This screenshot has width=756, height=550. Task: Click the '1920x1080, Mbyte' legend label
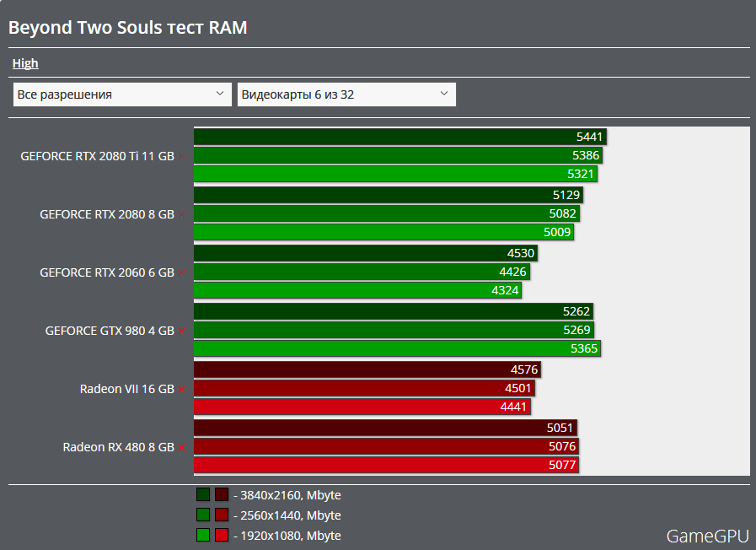click(x=291, y=536)
